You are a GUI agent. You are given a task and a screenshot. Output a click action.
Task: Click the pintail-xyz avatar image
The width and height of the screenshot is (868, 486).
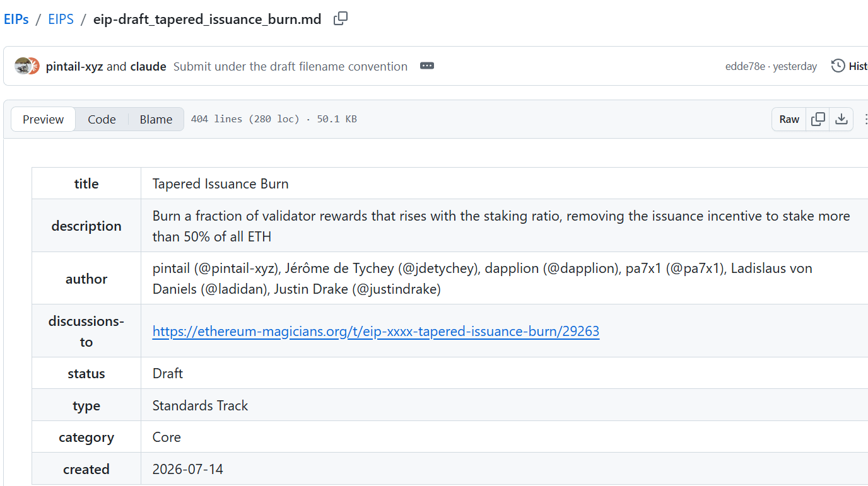(23, 66)
